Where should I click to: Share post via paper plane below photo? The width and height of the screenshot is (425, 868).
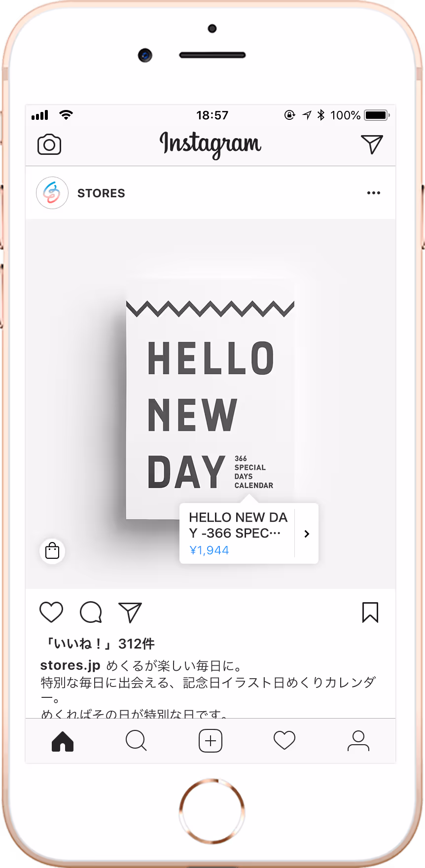click(x=130, y=612)
